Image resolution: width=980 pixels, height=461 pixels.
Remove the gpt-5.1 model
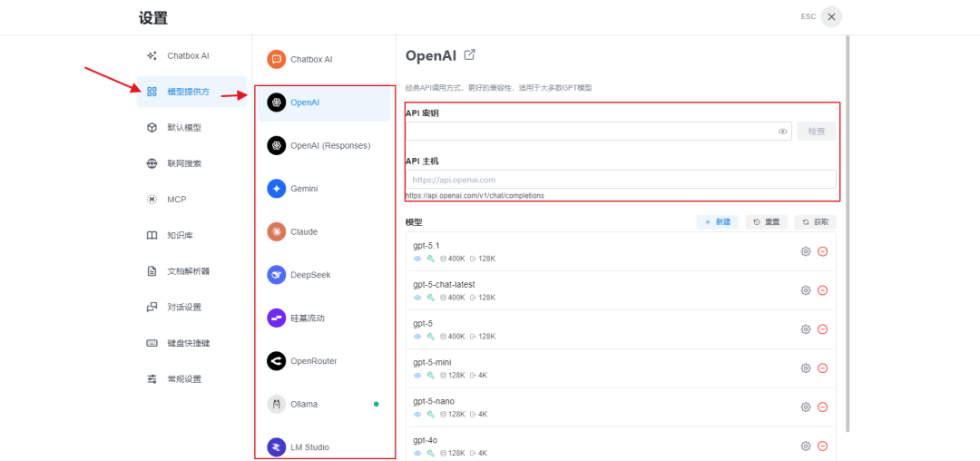pos(822,251)
